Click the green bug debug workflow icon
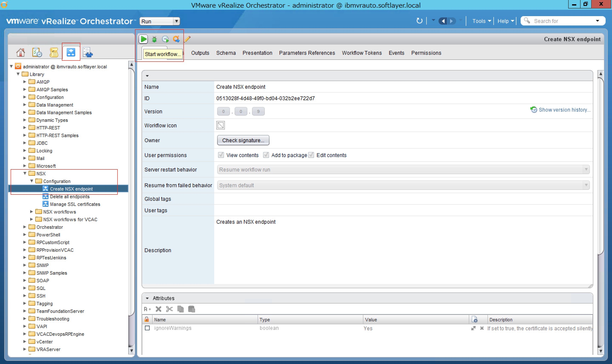This screenshot has height=364, width=612. pyautogui.click(x=154, y=39)
